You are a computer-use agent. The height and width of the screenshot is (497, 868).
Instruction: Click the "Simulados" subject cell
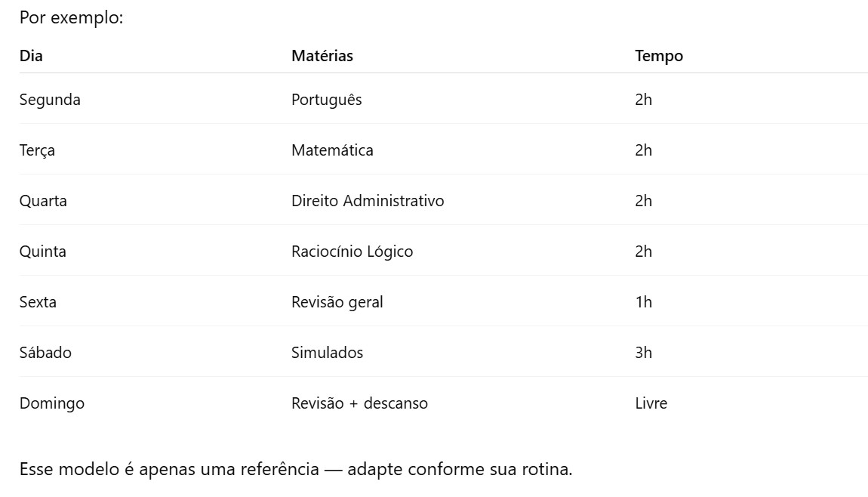[328, 353]
